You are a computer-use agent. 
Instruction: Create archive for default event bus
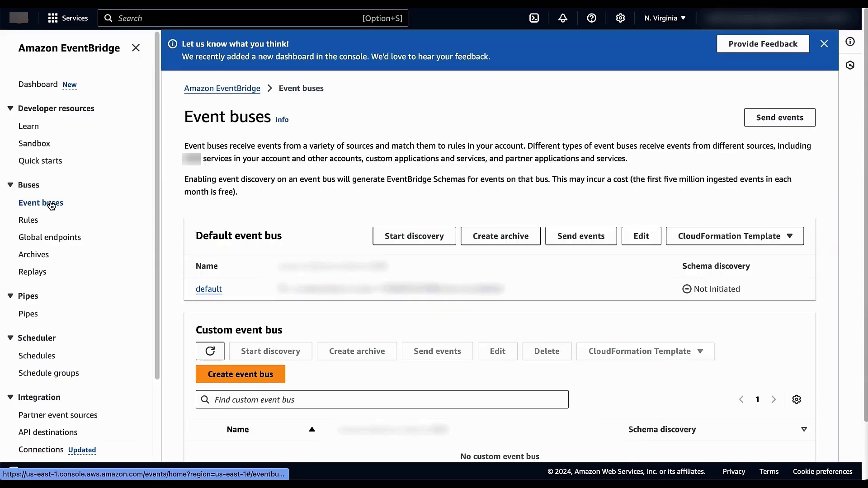click(x=500, y=236)
